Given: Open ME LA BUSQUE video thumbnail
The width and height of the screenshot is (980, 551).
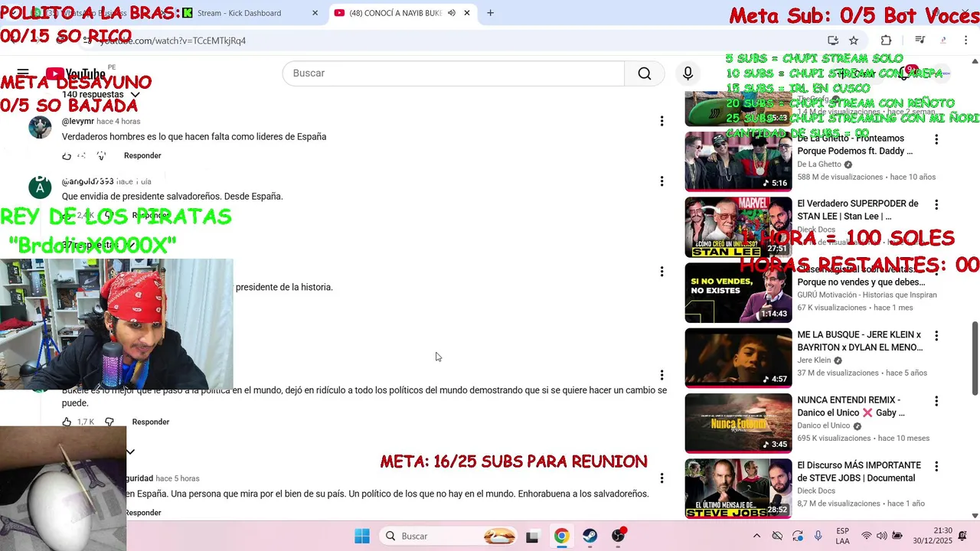Looking at the screenshot, I should coord(738,358).
